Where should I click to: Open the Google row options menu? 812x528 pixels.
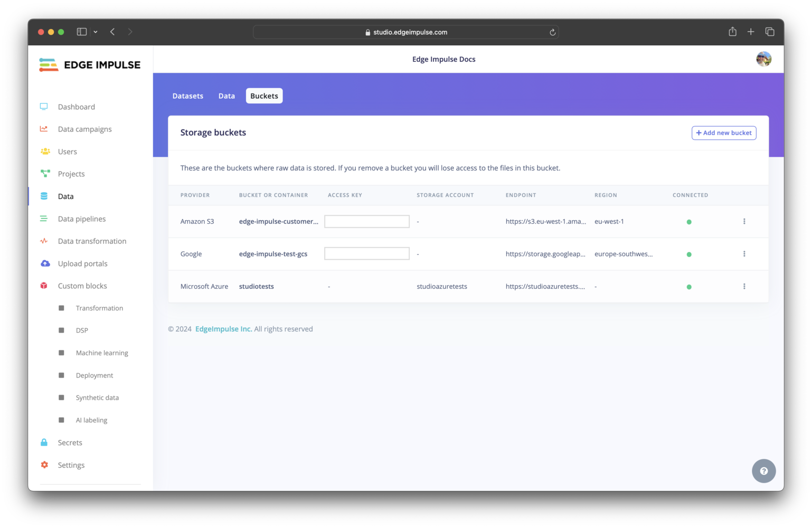[744, 254]
